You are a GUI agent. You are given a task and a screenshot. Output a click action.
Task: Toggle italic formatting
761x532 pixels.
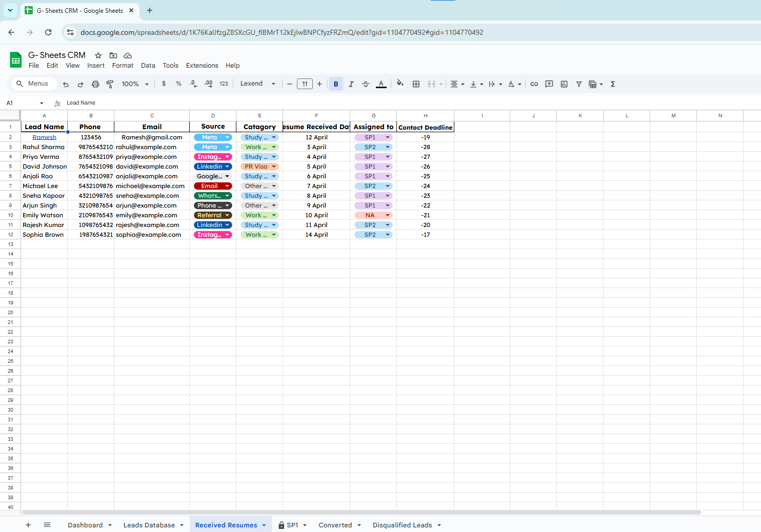tap(351, 84)
